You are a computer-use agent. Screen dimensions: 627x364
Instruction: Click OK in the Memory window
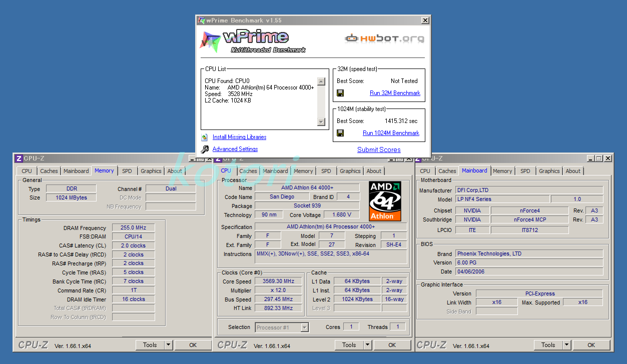coord(193,345)
